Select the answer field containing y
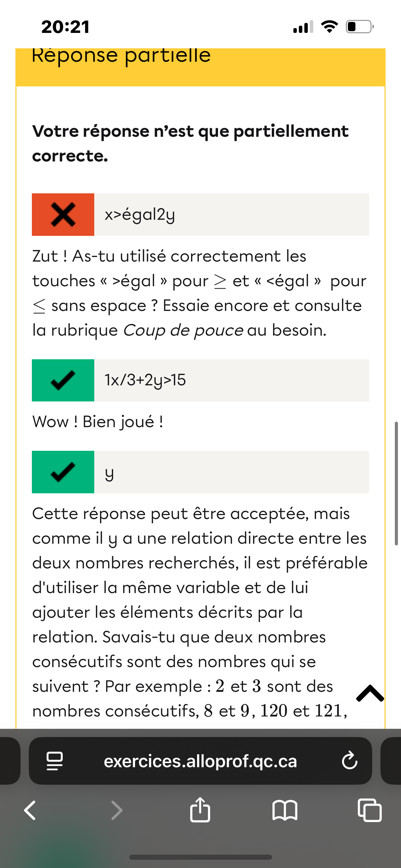401x868 pixels. coord(231,472)
